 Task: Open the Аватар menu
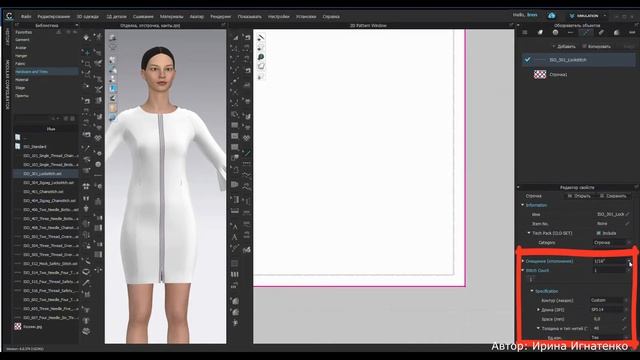197,17
